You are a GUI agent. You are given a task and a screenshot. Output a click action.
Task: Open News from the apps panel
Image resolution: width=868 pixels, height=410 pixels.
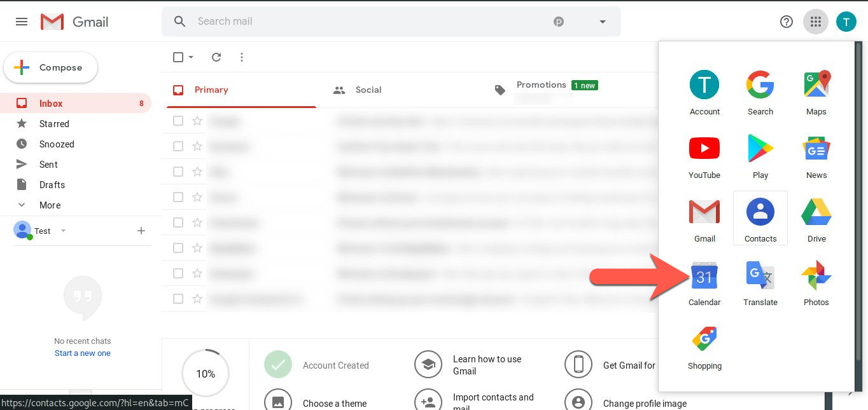816,156
